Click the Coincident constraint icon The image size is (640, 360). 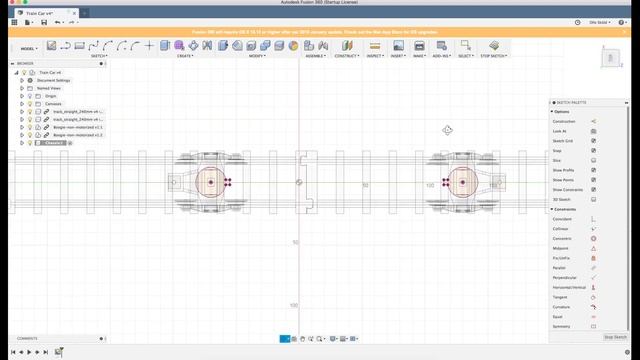point(593,219)
